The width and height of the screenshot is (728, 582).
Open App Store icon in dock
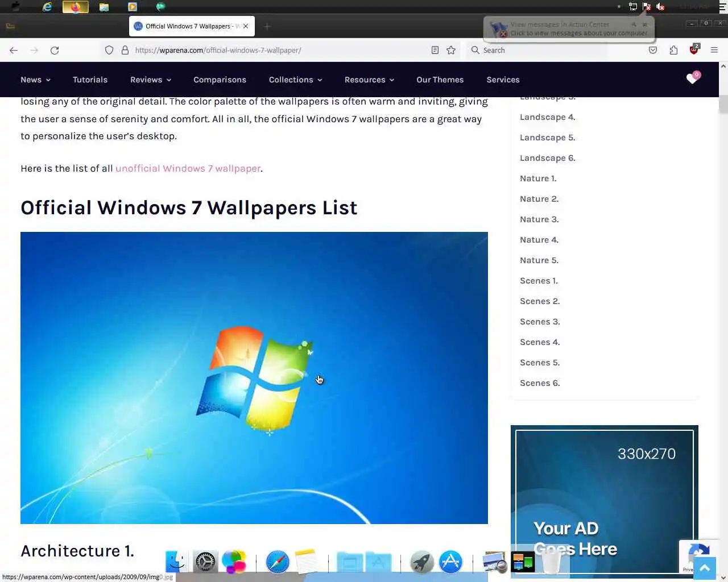(450, 562)
